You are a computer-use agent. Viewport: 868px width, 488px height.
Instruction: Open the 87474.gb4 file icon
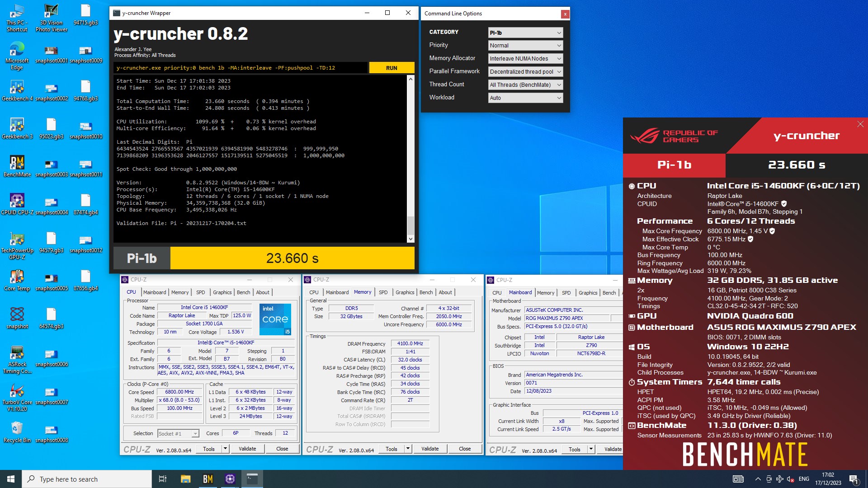click(x=85, y=205)
